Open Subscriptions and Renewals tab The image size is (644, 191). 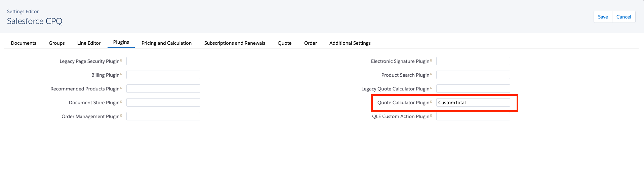(x=235, y=43)
